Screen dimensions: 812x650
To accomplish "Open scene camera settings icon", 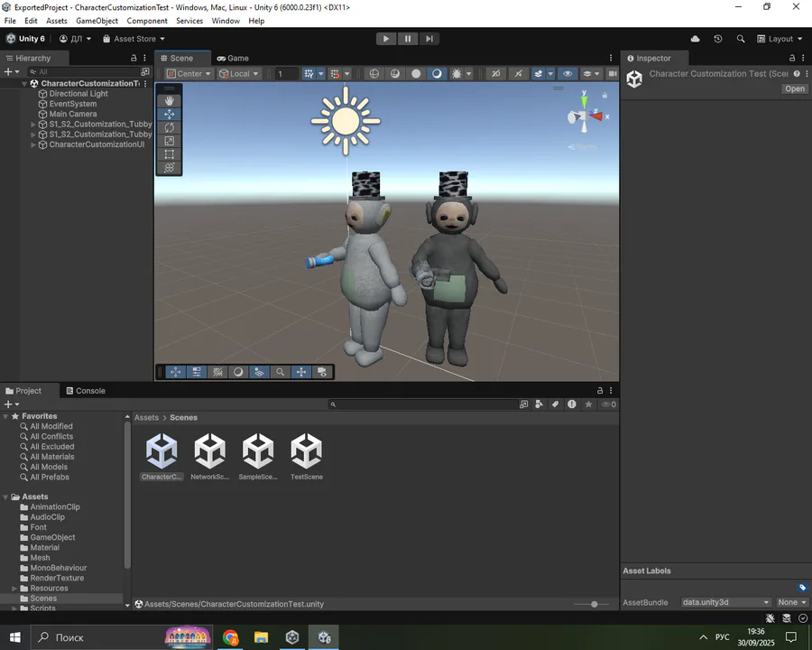I will [x=613, y=74].
